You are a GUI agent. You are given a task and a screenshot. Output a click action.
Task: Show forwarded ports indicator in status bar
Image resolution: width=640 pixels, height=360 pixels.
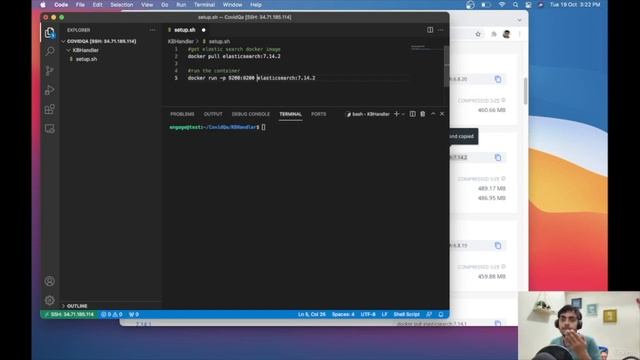click(x=134, y=314)
